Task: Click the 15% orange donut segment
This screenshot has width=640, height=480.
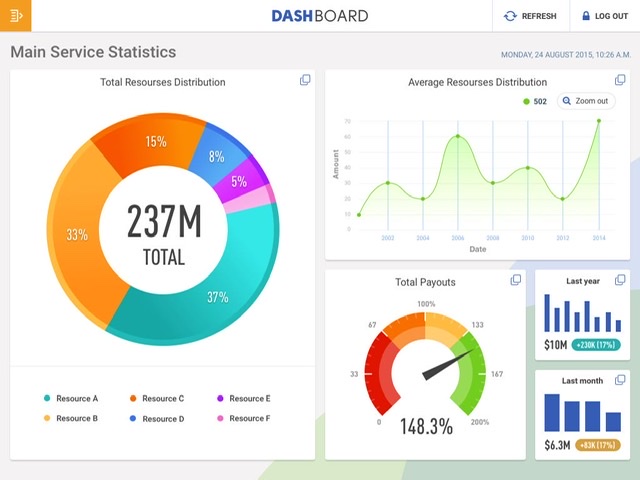Action: (155, 142)
